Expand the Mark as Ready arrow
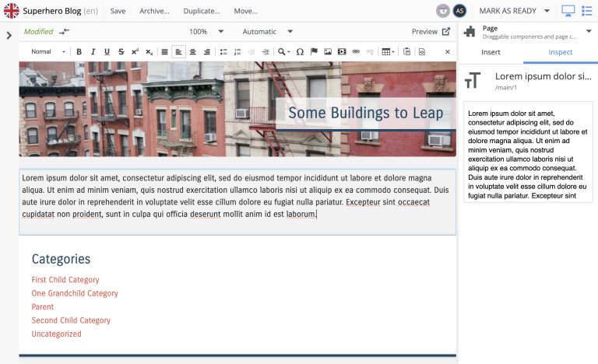This screenshot has height=364, width=598. 547,11
